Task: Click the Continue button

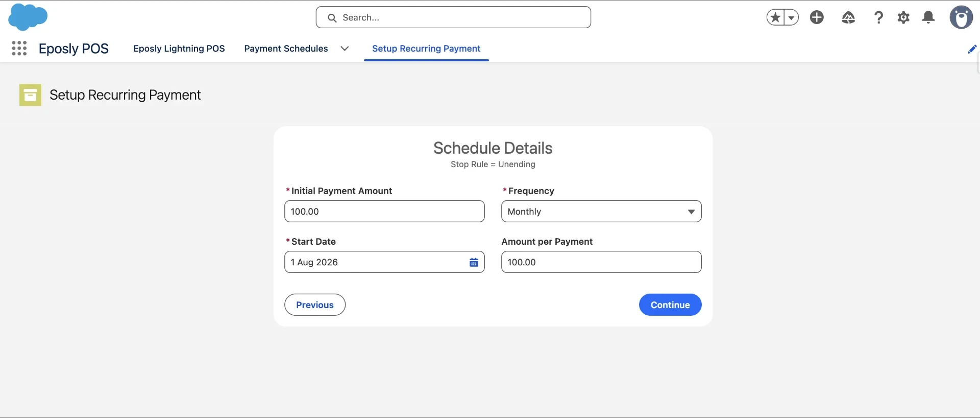Action: [670, 305]
